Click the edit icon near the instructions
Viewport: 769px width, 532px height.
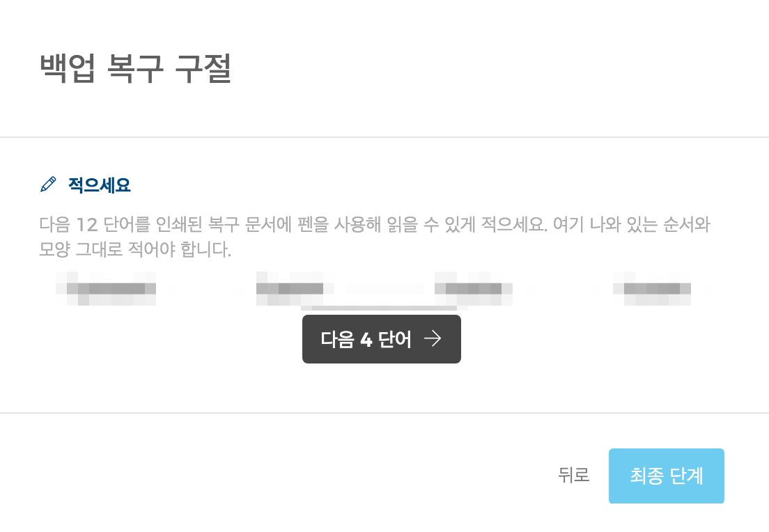[x=47, y=184]
